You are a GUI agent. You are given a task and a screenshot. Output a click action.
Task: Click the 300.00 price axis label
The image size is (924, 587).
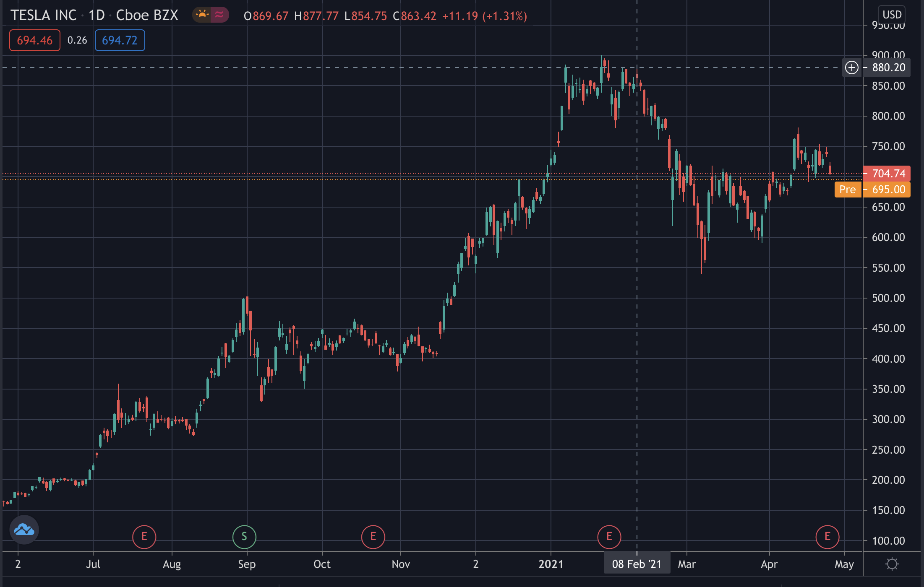pos(888,419)
